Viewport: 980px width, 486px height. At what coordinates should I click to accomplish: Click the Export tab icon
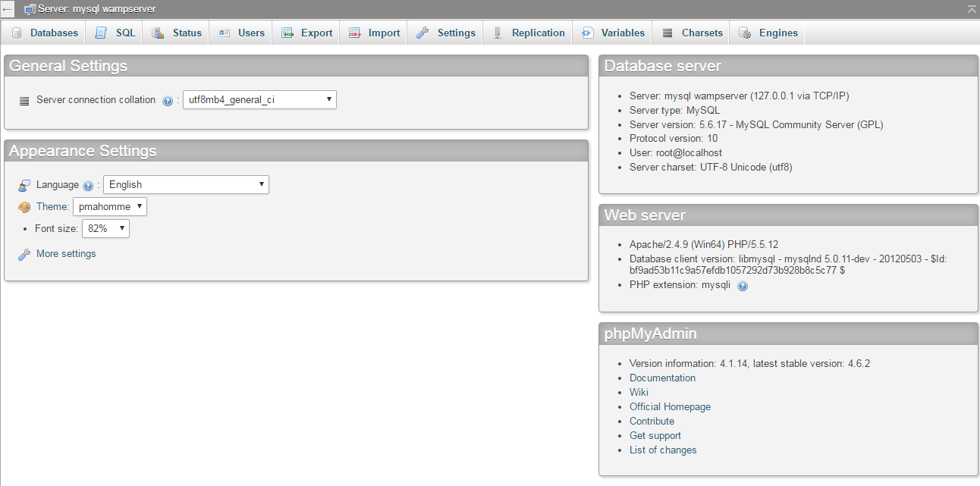[287, 33]
